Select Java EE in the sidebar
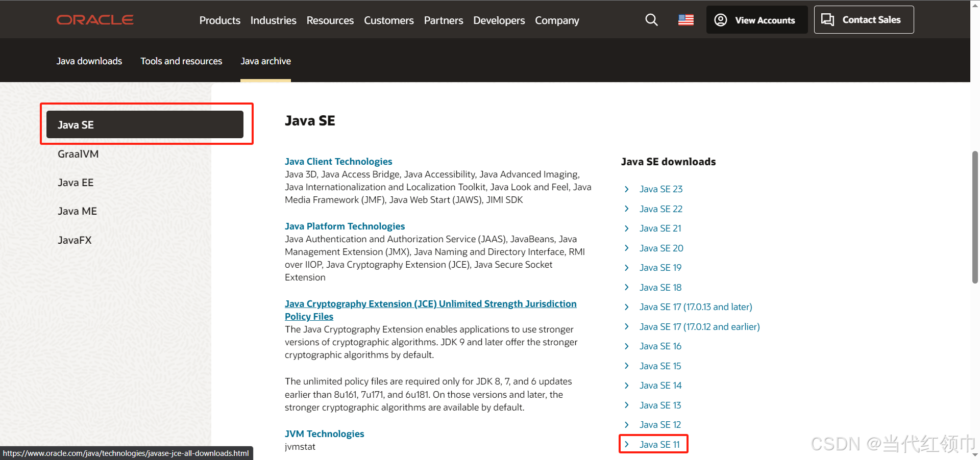This screenshot has height=460, width=980. click(76, 183)
